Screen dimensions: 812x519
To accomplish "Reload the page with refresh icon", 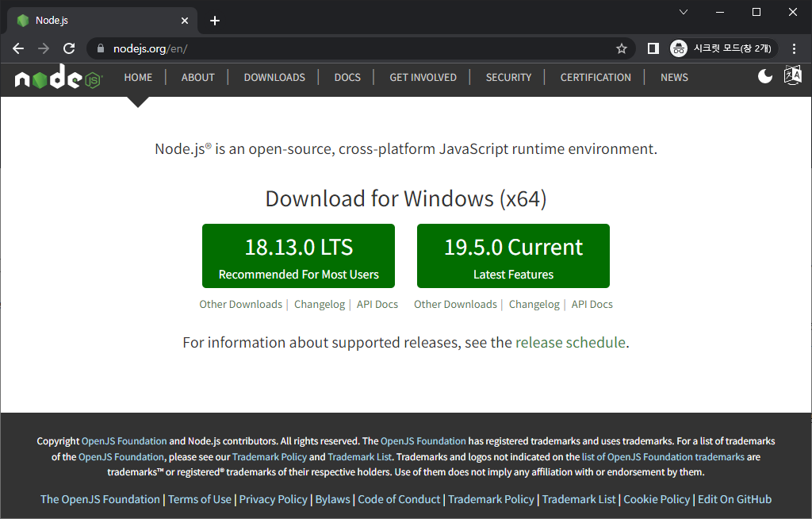I will pyautogui.click(x=69, y=48).
